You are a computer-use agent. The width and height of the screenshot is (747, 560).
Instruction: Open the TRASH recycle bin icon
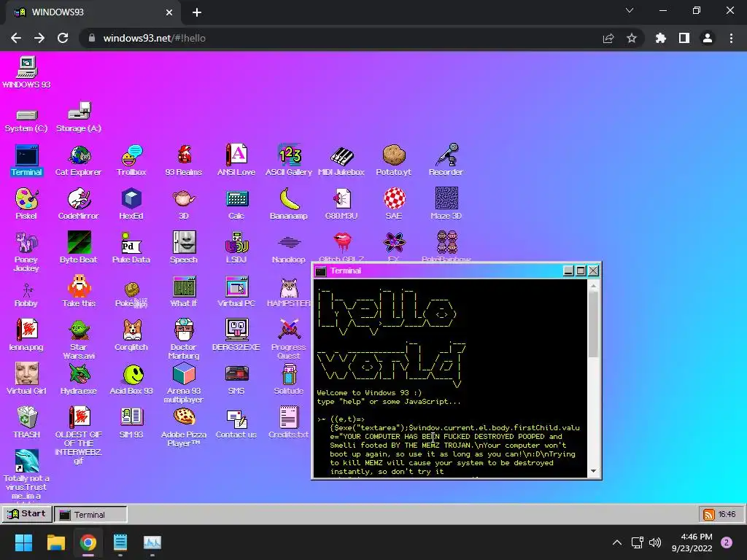[x=27, y=418]
